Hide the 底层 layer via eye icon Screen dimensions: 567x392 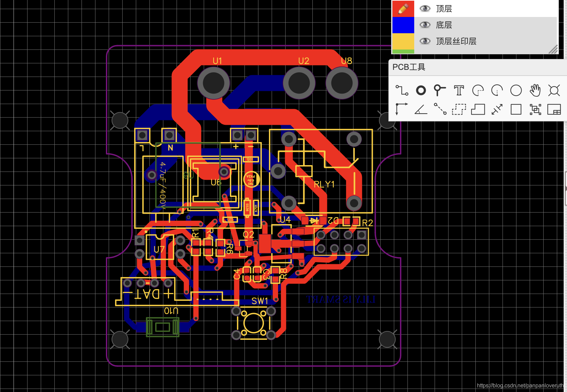tap(425, 25)
